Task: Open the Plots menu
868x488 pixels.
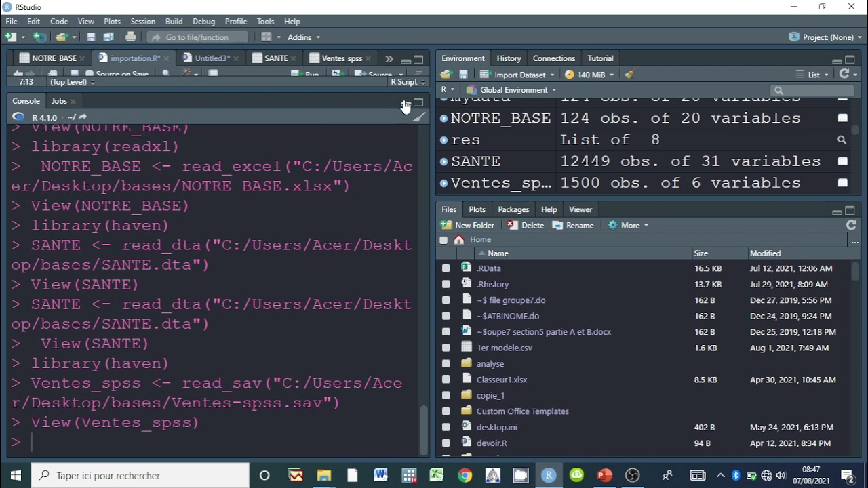Action: click(112, 22)
